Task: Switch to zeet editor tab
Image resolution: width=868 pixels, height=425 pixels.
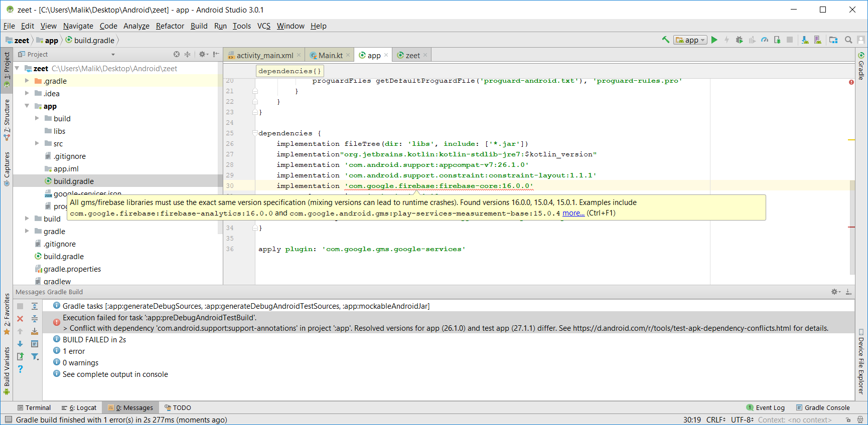Action: [x=412, y=55]
